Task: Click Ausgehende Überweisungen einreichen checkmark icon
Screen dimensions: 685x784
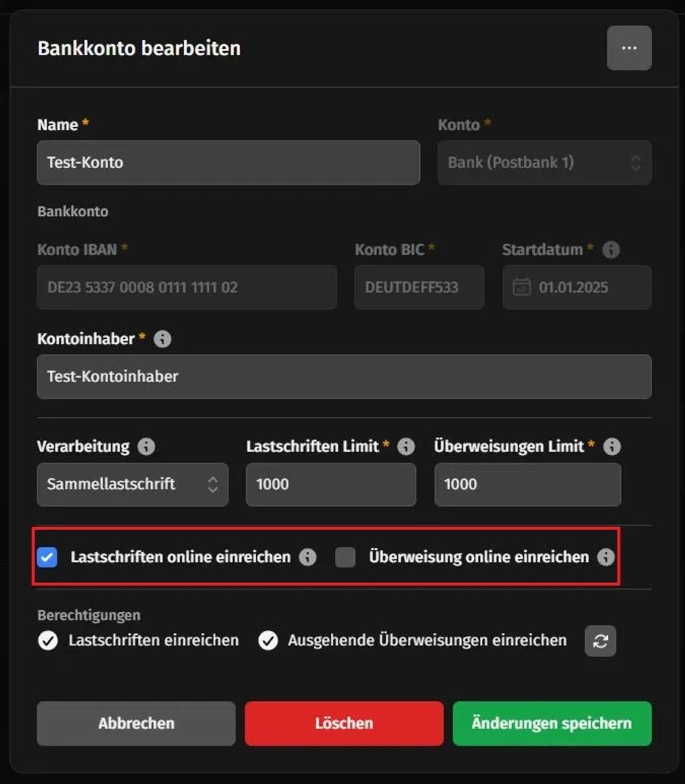Action: click(268, 640)
